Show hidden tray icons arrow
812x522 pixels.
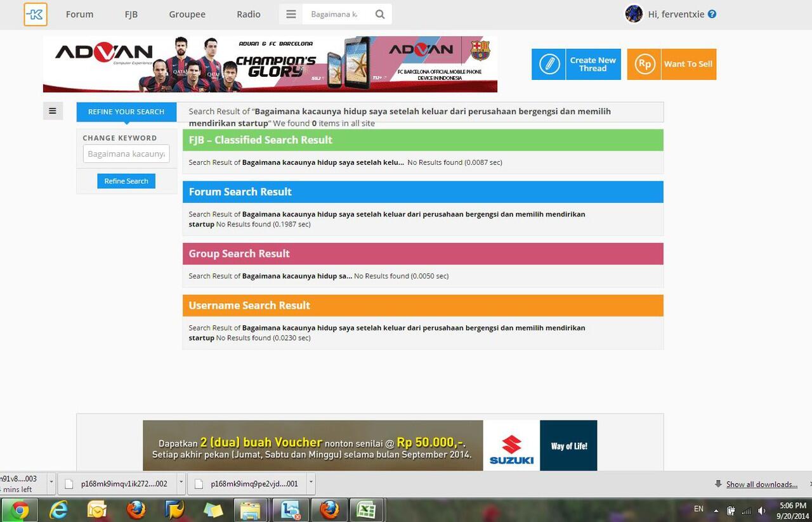click(716, 511)
